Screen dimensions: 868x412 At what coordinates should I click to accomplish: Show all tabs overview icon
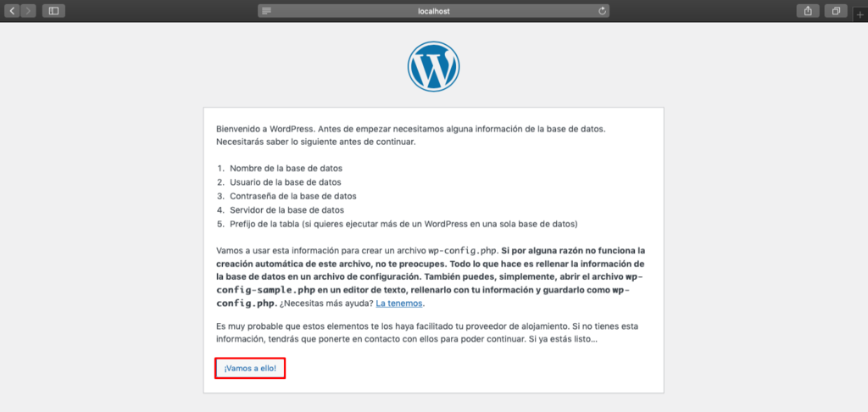point(836,10)
